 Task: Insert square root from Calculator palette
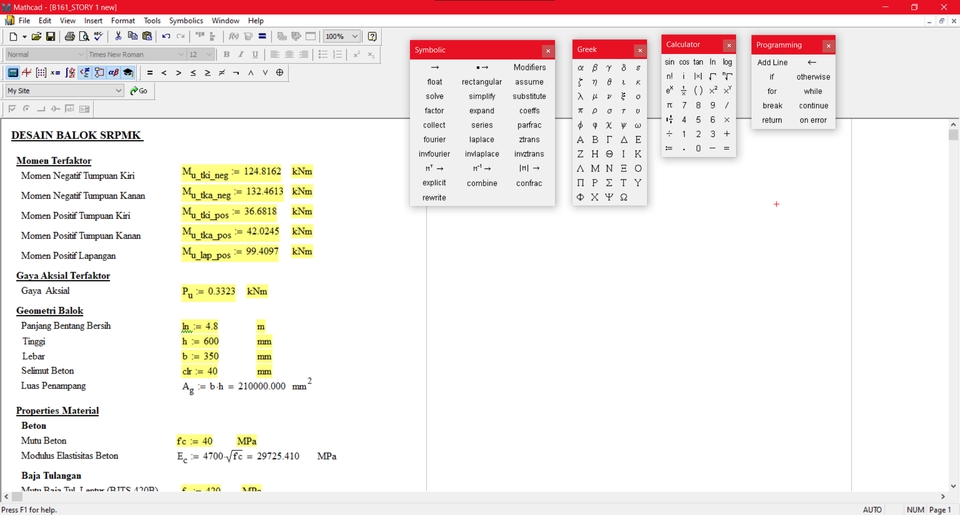(713, 77)
